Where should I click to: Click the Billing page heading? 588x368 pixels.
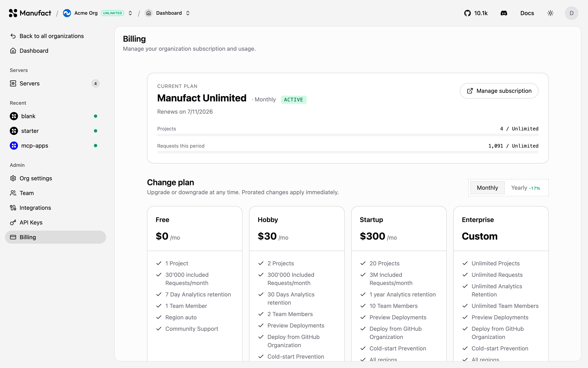click(134, 39)
